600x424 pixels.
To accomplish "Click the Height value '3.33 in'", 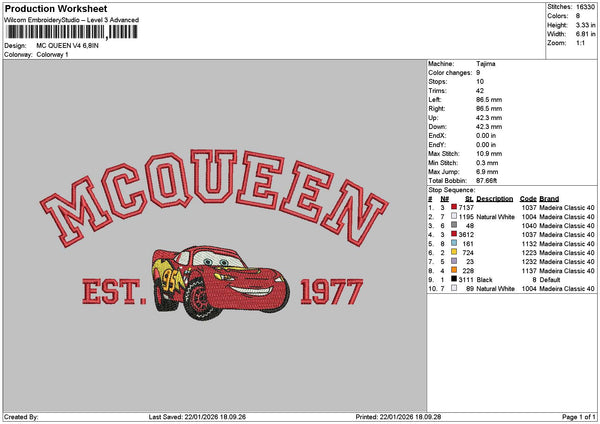I will click(585, 25).
